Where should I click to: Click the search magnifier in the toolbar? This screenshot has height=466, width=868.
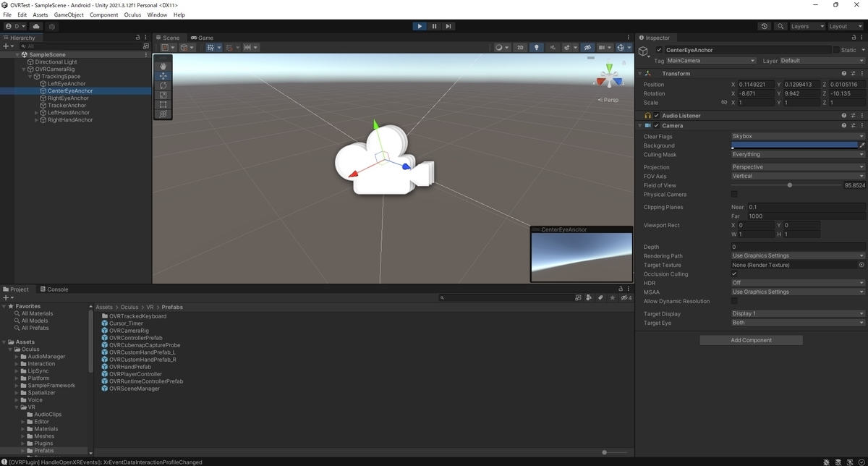pos(780,26)
